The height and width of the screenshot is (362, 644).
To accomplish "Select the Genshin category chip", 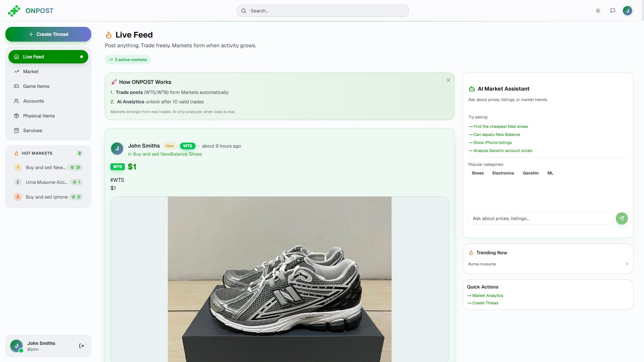I will (x=531, y=173).
